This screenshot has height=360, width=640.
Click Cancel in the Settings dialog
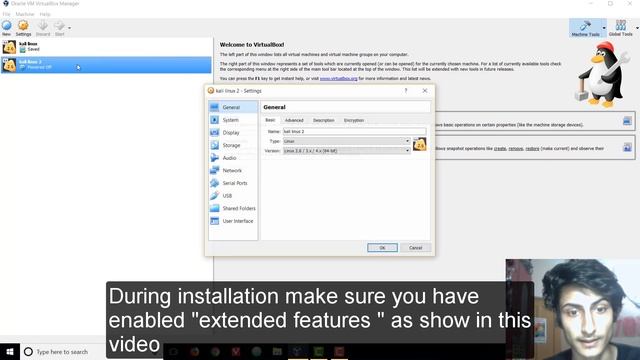tap(416, 248)
